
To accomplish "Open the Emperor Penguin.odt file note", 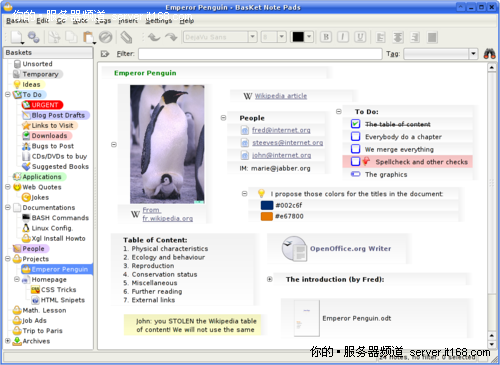I will pos(357,318).
